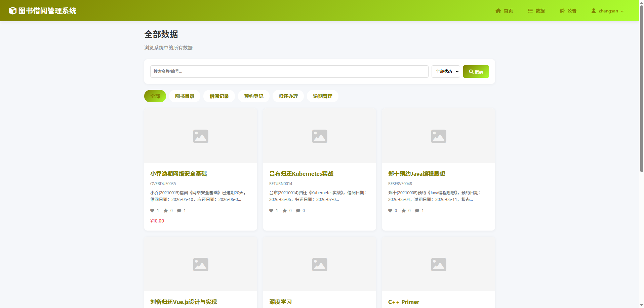
Task: Open 数据 in the top navigation
Action: pos(536,11)
